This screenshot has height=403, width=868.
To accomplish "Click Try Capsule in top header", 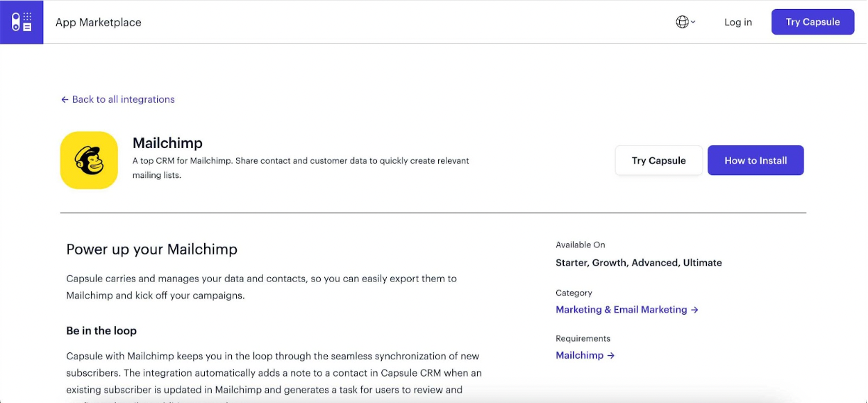I will click(812, 22).
